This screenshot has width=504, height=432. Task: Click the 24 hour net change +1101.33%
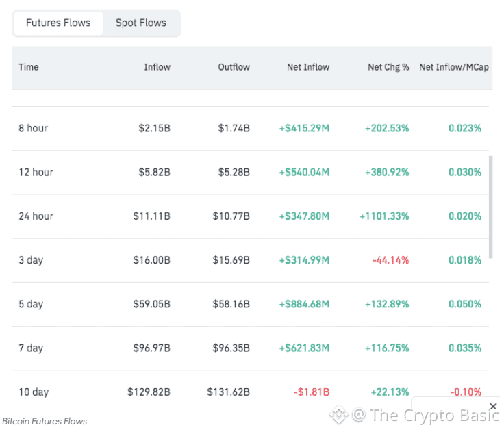[384, 216]
